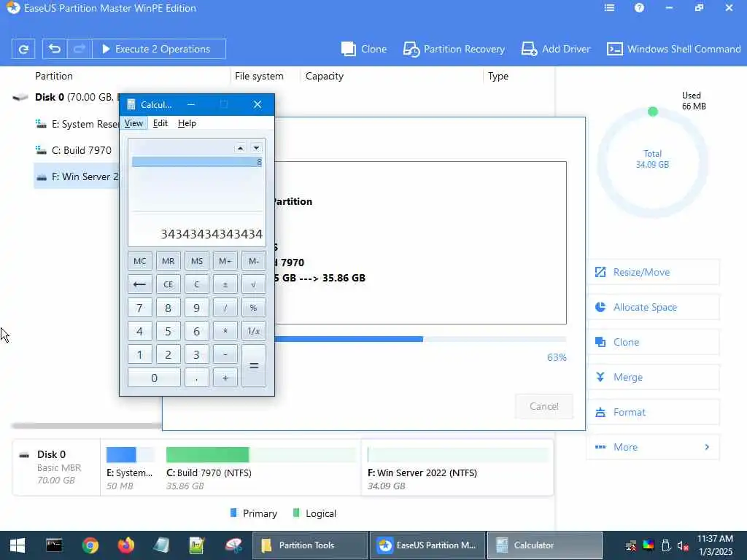Open Chrome from taskbar
The image size is (747, 560).
coord(90,545)
